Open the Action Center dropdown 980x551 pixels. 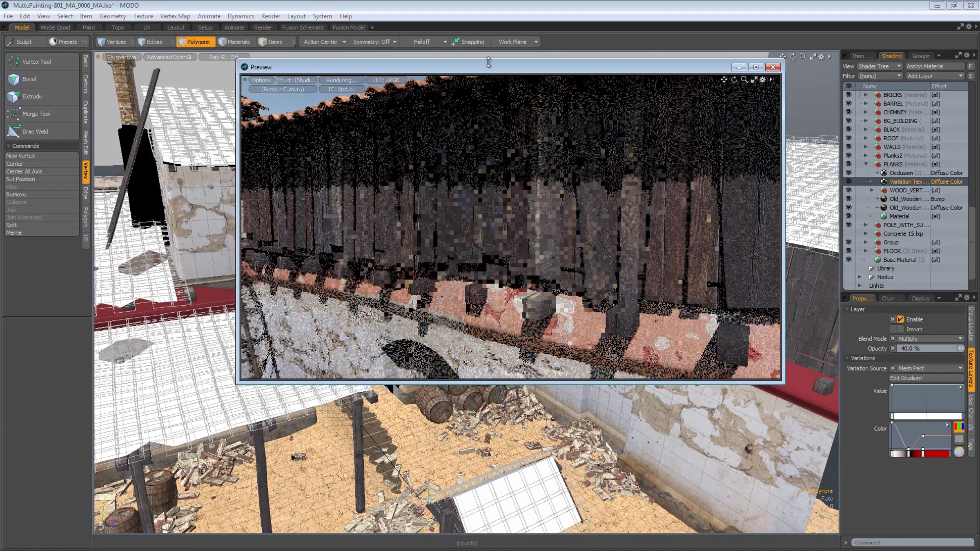[325, 42]
